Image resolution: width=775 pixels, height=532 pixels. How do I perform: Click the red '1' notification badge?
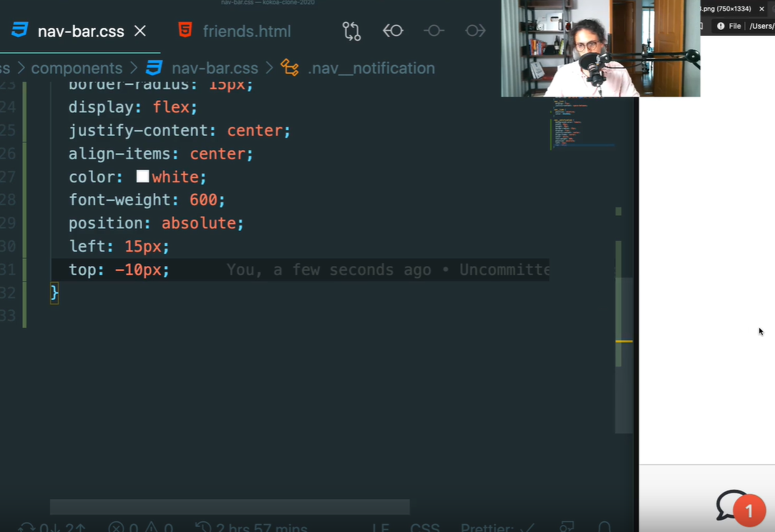[749, 511]
